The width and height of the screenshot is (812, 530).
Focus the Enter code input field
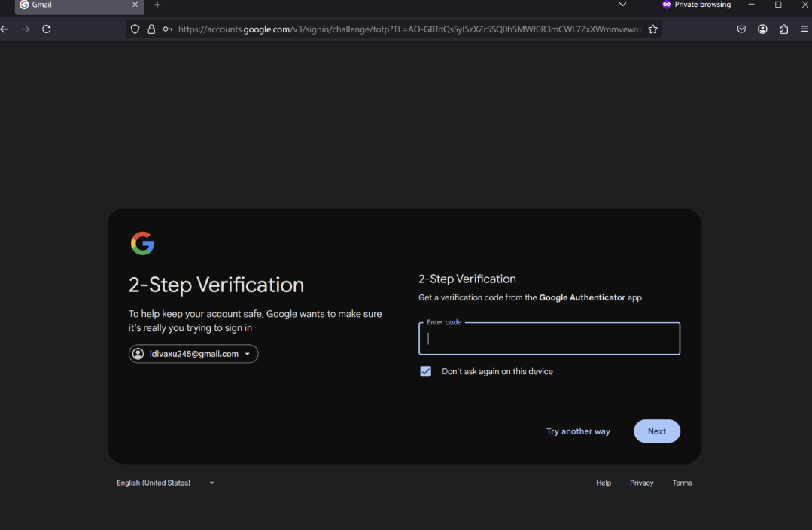pyautogui.click(x=549, y=339)
